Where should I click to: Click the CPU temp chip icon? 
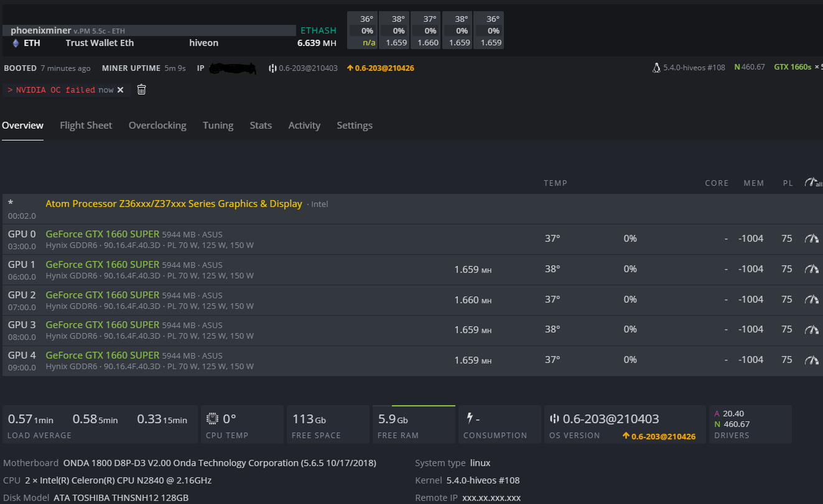tap(213, 418)
